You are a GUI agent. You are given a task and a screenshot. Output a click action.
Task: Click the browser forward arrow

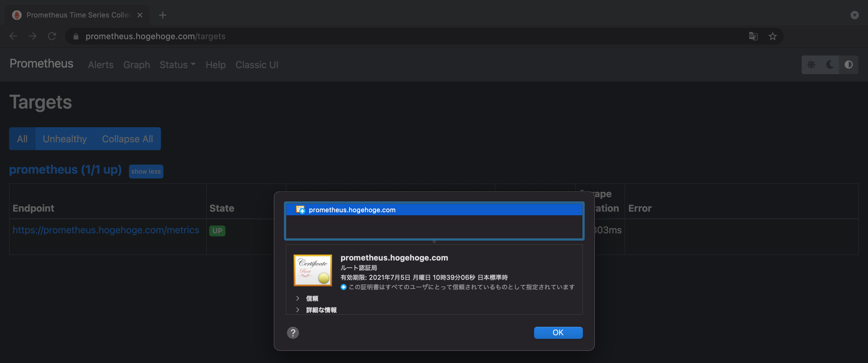coord(32,36)
